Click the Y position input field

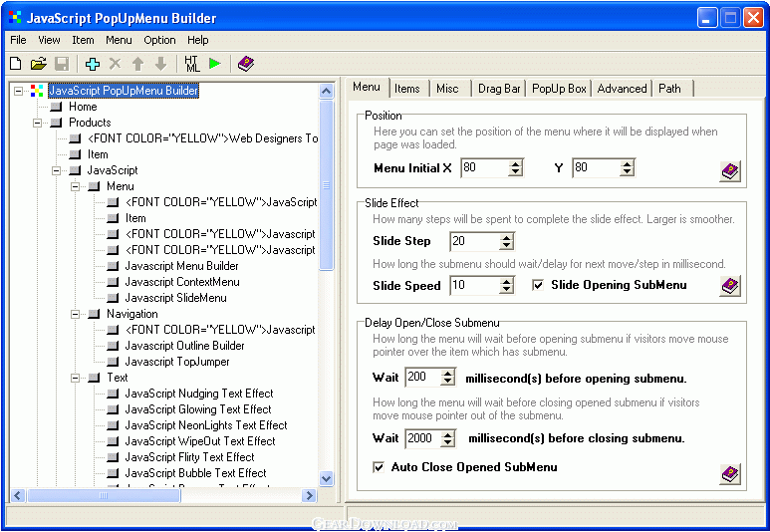tap(595, 167)
